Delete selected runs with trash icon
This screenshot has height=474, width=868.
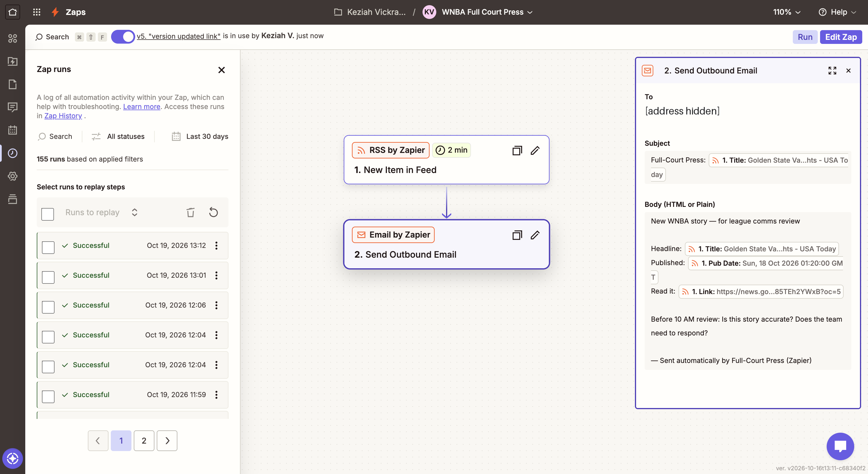click(190, 212)
